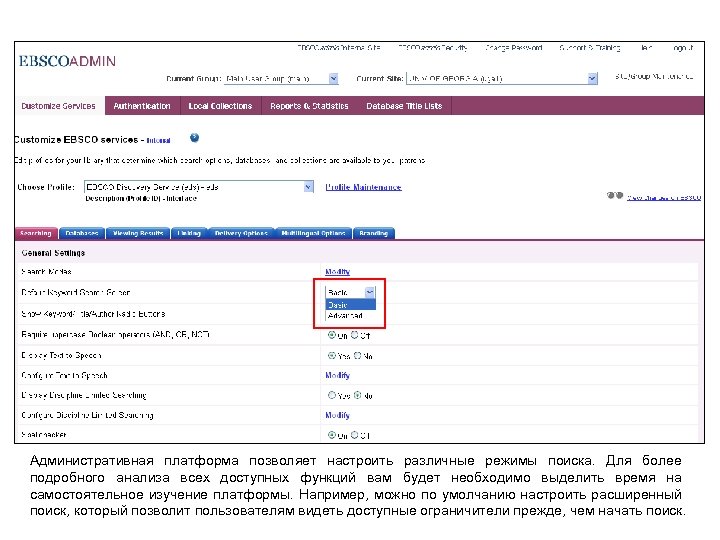This screenshot has height=540, width=720.
Task: Open the help icon beside Customize EBSCO services
Action: coord(195,138)
